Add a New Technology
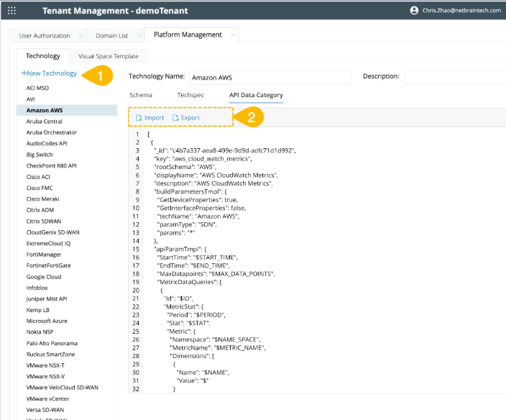Viewport: 506px width, 420px height. (x=49, y=73)
